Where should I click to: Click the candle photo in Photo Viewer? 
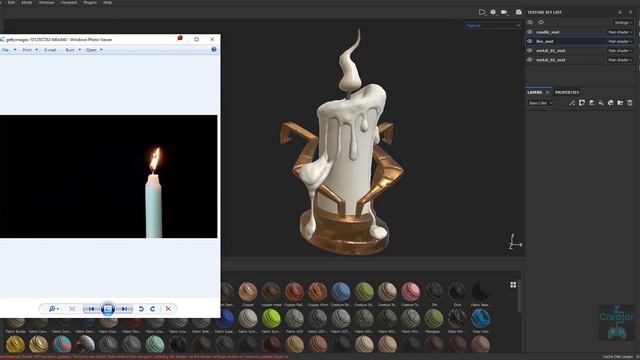tap(109, 176)
